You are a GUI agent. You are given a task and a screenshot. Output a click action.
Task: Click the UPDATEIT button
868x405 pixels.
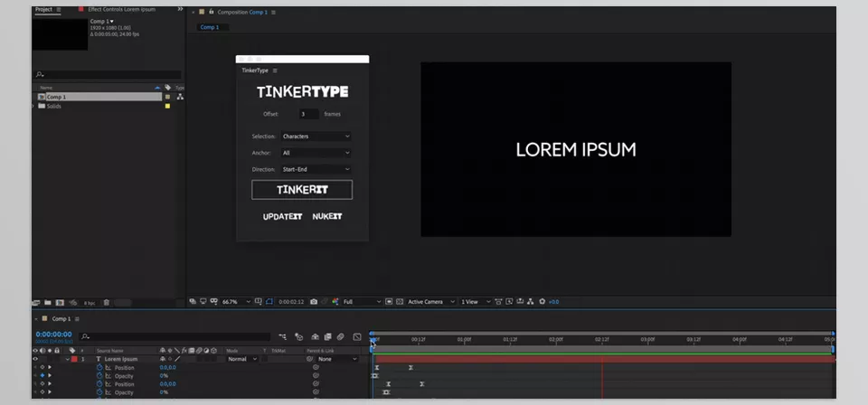(x=282, y=216)
